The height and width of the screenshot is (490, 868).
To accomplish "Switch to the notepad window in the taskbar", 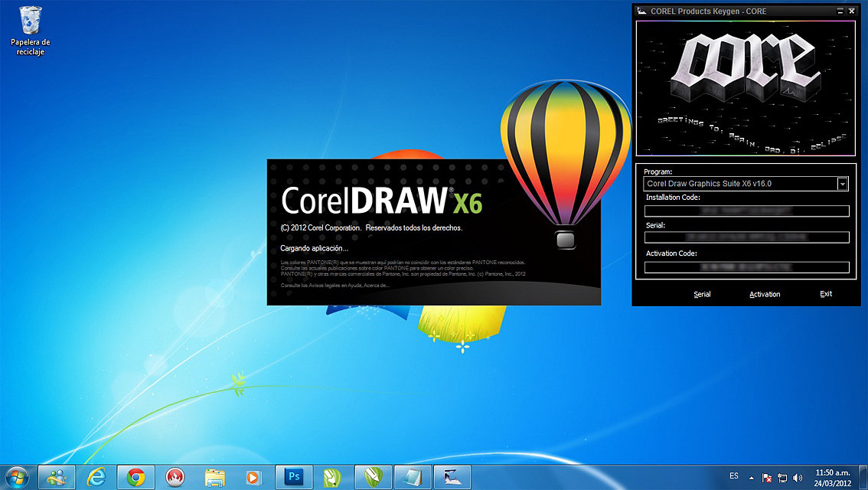I will pyautogui.click(x=413, y=477).
